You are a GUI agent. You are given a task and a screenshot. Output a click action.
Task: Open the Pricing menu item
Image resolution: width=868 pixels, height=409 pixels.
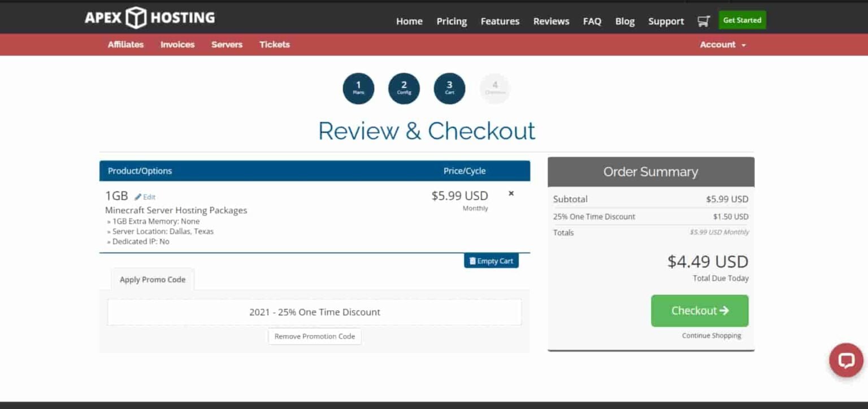(x=452, y=21)
